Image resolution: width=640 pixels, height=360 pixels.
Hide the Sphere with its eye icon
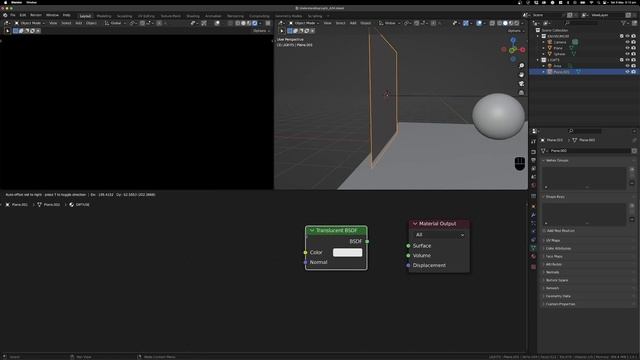(627, 54)
